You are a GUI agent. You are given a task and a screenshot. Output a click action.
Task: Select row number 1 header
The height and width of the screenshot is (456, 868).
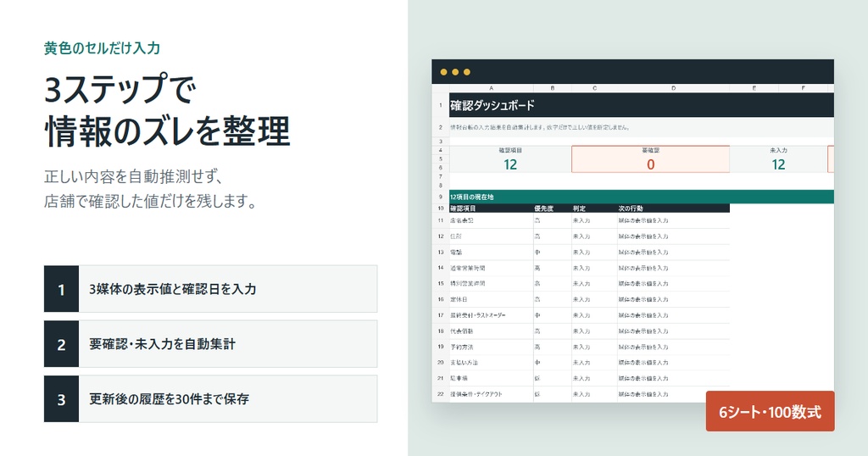click(441, 105)
